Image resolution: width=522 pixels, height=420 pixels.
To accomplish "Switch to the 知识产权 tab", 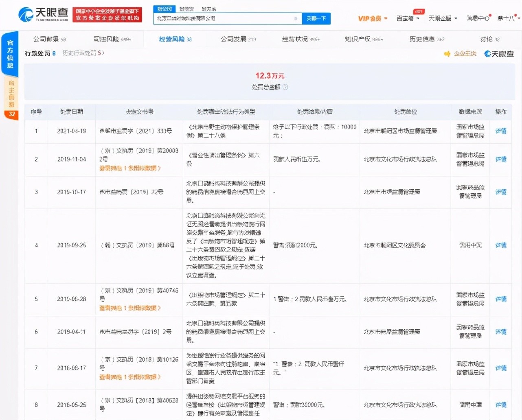I will (363, 39).
